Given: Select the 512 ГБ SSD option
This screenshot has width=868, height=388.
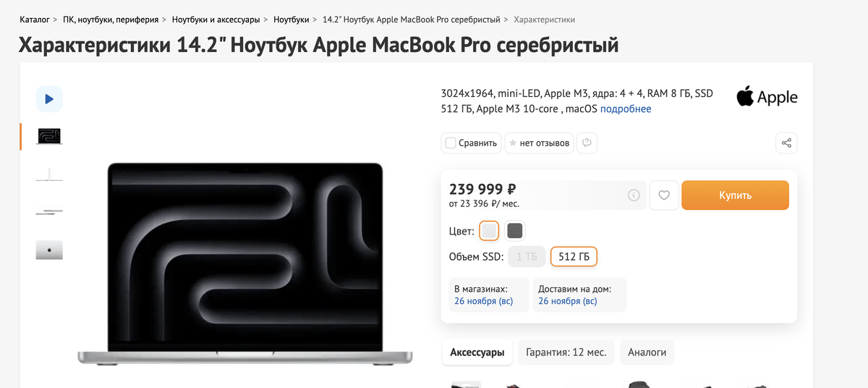Looking at the screenshot, I should pyautogui.click(x=574, y=257).
